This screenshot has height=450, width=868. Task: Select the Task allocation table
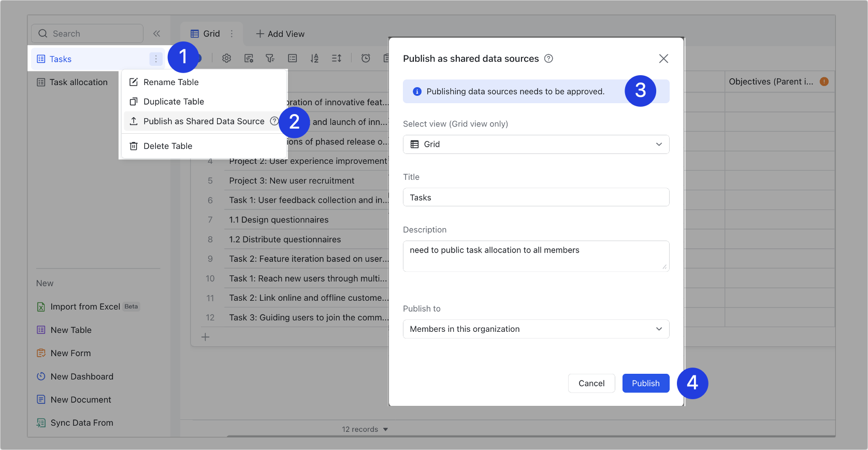(73, 82)
